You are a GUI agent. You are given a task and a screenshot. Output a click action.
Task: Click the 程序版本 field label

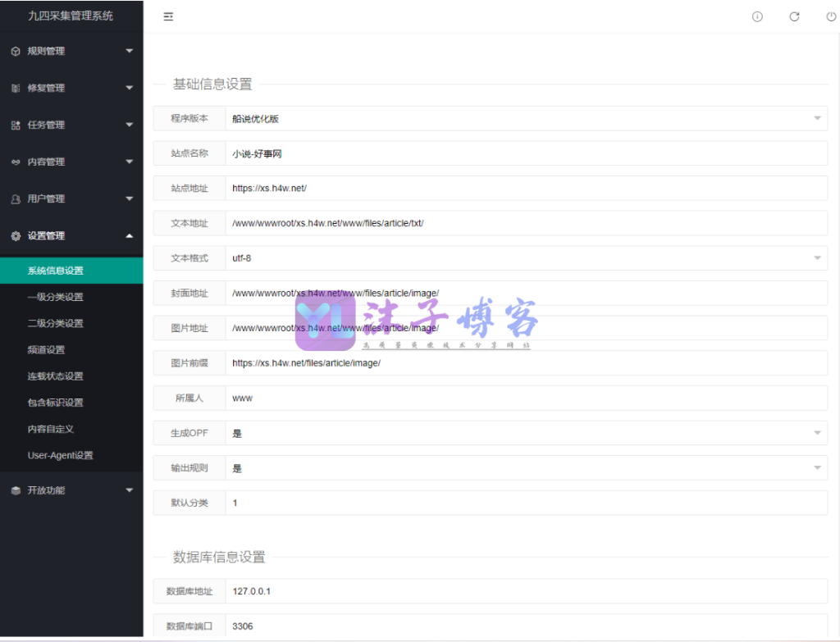[189, 118]
